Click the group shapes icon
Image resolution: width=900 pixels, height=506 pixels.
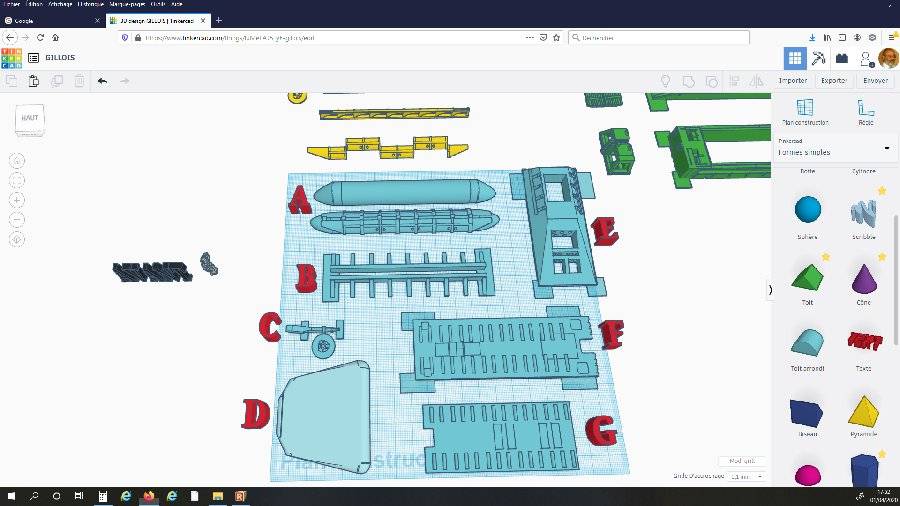(x=688, y=81)
